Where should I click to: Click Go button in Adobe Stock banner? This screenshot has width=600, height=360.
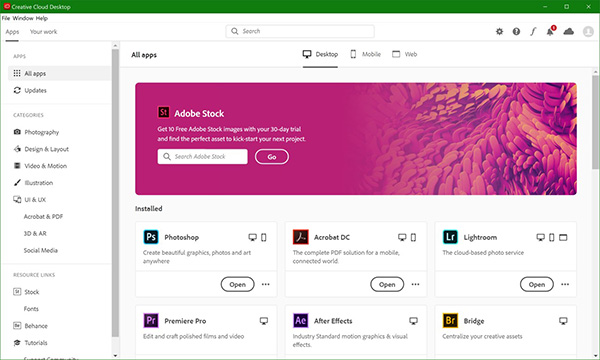[x=272, y=156]
